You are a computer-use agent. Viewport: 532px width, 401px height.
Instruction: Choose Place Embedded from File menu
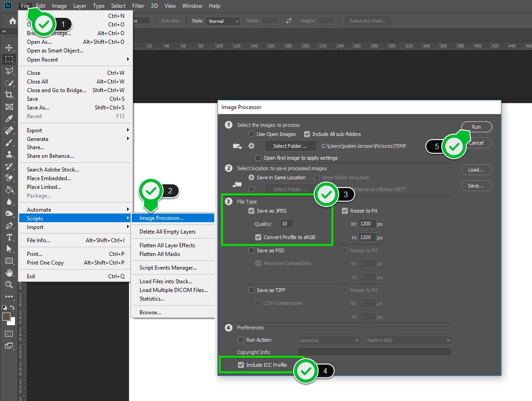(75, 178)
